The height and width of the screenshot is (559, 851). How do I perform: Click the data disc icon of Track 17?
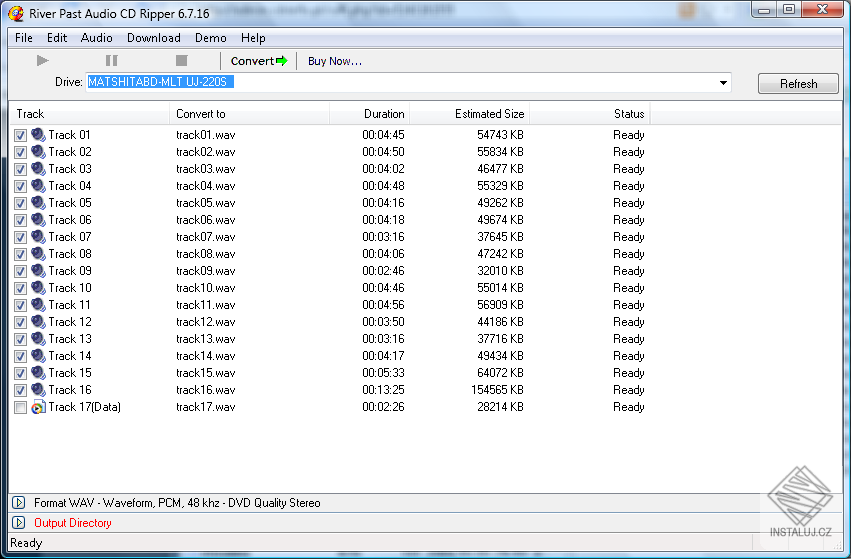[x=38, y=407]
